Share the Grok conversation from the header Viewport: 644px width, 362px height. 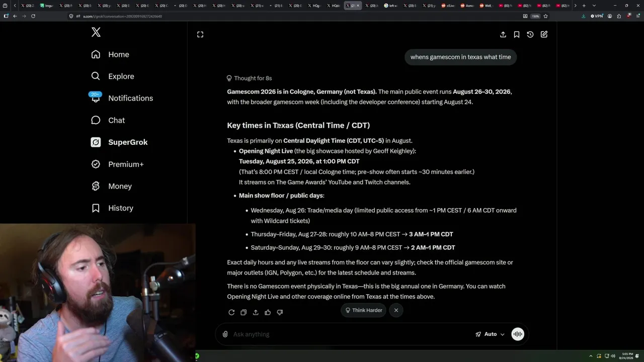pos(503,34)
